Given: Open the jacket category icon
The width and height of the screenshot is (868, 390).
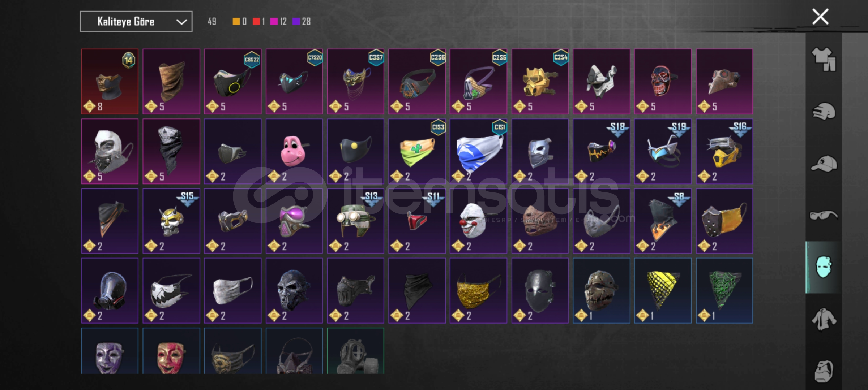Looking at the screenshot, I should (x=824, y=319).
